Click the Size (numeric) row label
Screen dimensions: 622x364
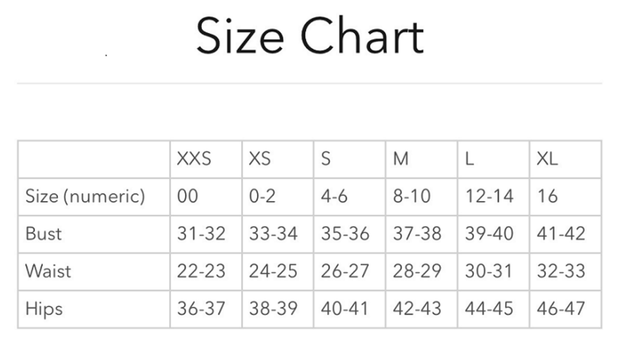85,197
